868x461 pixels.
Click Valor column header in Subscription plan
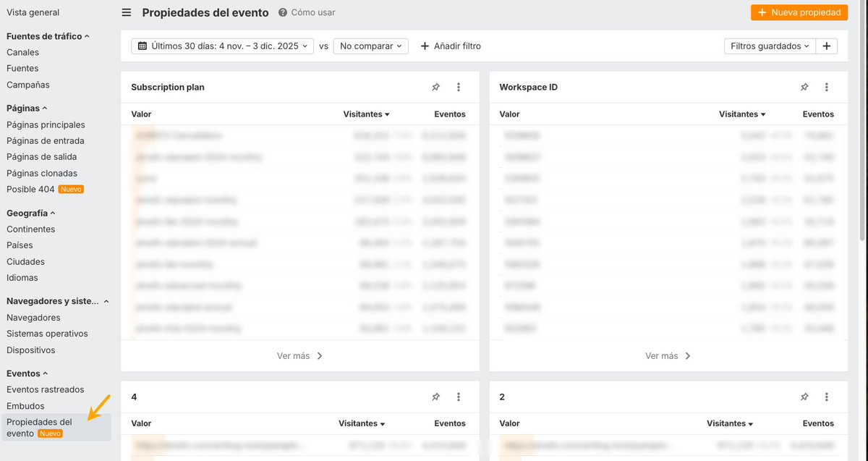point(141,114)
